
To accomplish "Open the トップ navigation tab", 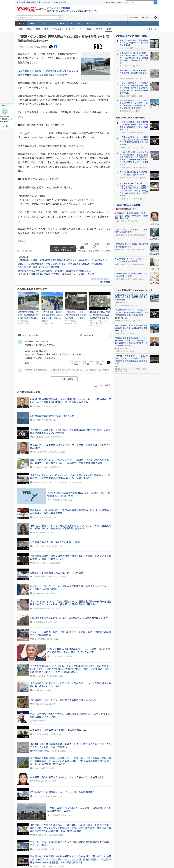I will (x=21, y=24).
